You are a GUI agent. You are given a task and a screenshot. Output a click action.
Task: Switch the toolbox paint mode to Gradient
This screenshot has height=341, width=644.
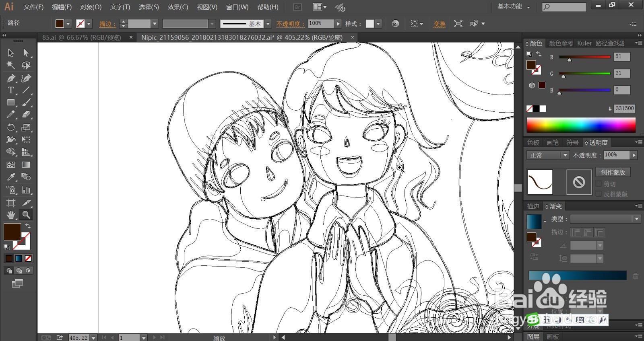tap(19, 258)
